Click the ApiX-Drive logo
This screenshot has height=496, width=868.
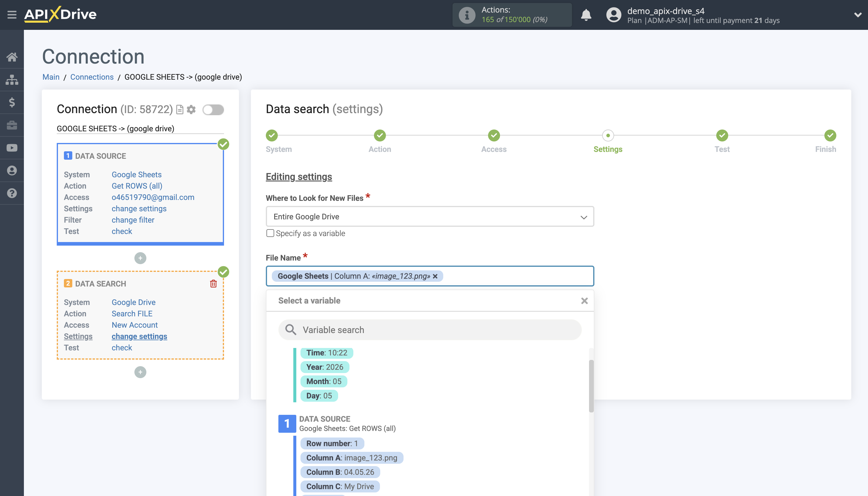click(x=60, y=14)
